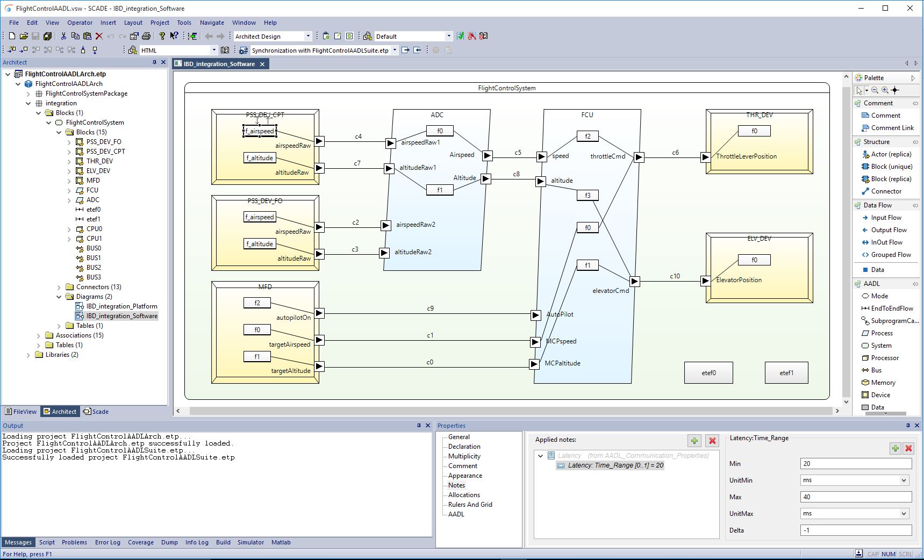This screenshot has width=924, height=560.
Task: Select the Zoom In tool in Palette
Action: pyautogui.click(x=885, y=90)
